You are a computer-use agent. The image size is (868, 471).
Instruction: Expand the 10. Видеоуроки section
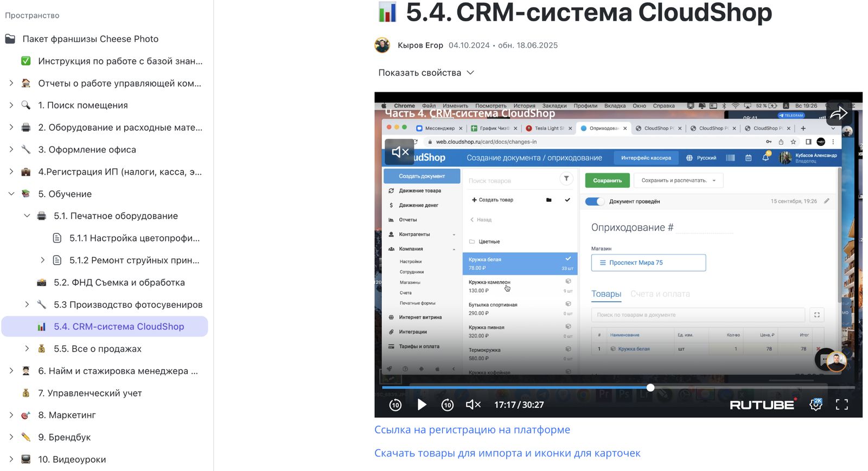[x=11, y=460]
